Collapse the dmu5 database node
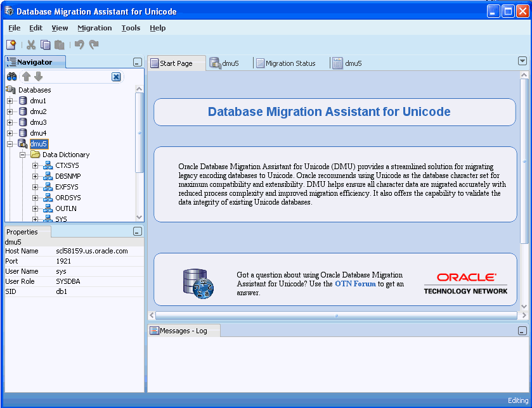 [x=10, y=144]
